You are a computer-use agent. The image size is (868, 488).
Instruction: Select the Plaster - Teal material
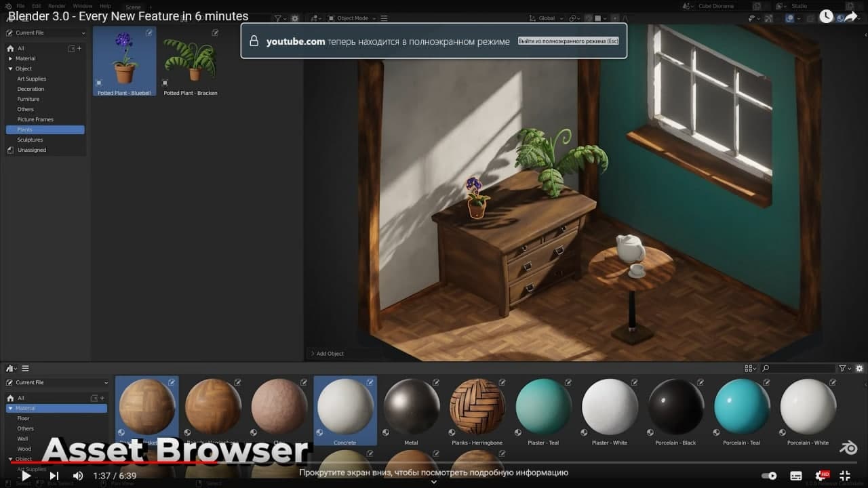pyautogui.click(x=543, y=411)
